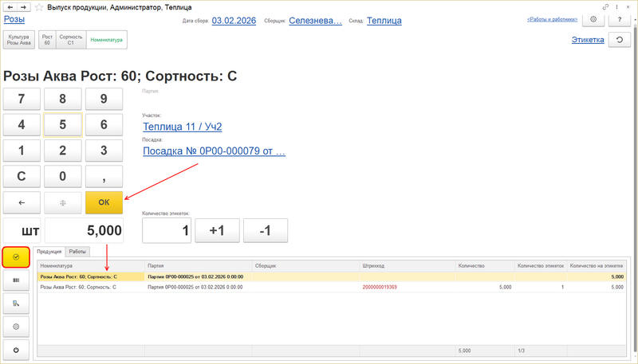Image resolution: width=638 pixels, height=364 pixels.
Task: Go back with left arrow navigation
Action: (10, 7)
